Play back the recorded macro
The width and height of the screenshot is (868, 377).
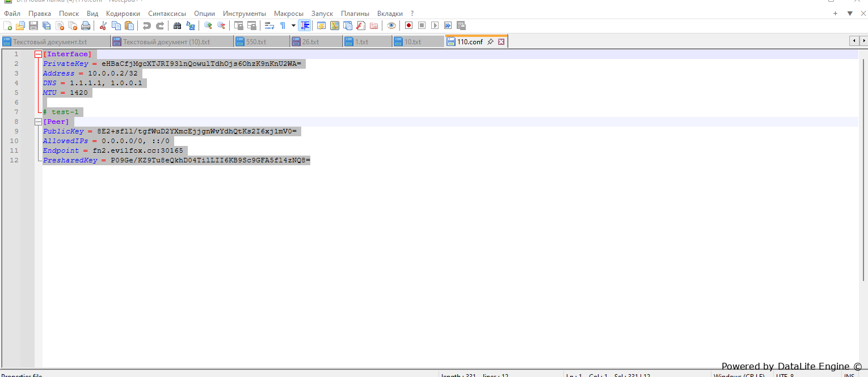pyautogui.click(x=435, y=26)
